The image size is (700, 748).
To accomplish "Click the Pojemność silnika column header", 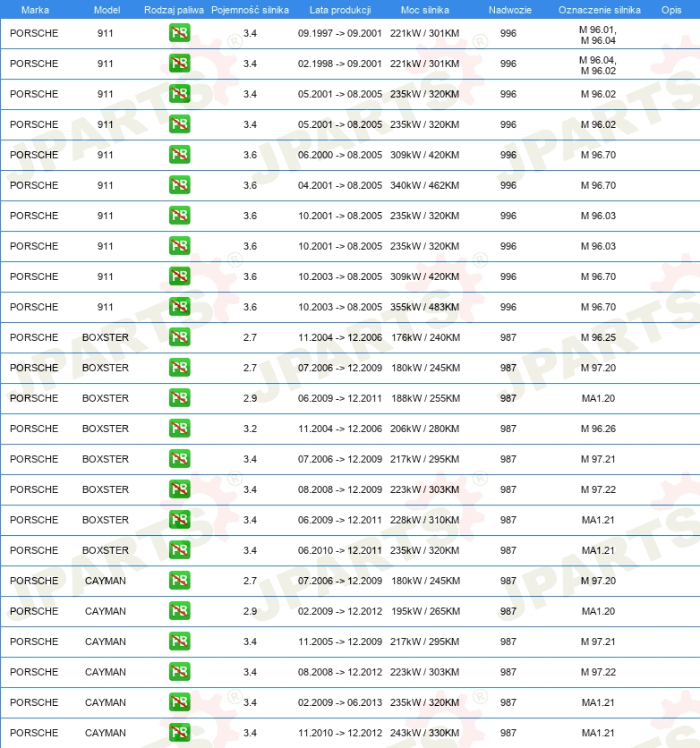I will click(250, 10).
